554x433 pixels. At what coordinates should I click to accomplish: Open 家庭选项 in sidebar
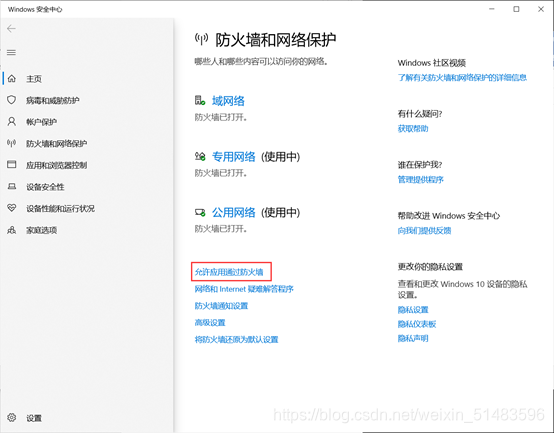pyautogui.click(x=41, y=230)
